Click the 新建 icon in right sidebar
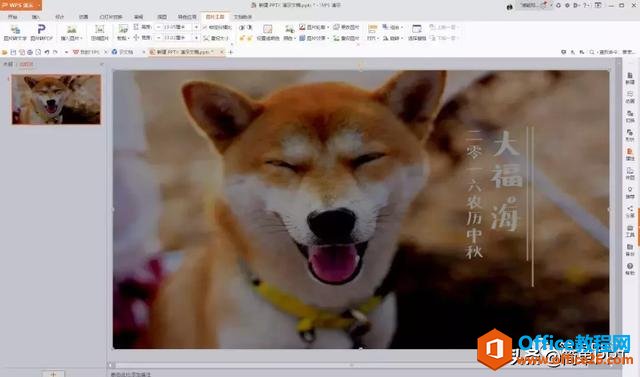Image resolution: width=640 pixels, height=377 pixels. [630, 78]
